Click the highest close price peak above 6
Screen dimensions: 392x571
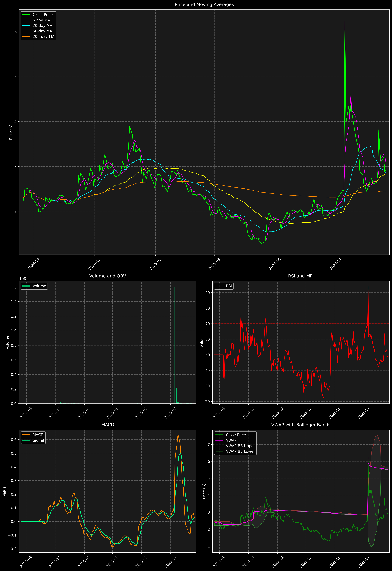coord(345,21)
